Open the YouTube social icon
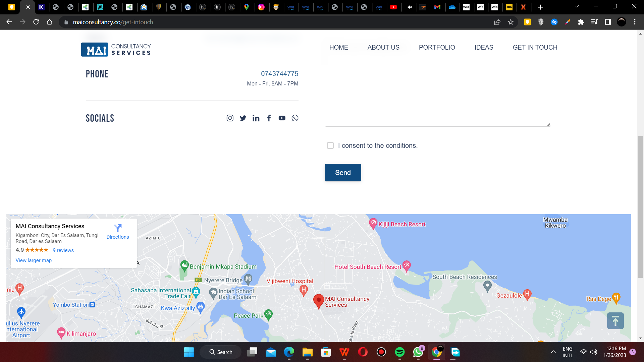The width and height of the screenshot is (644, 362). point(282,118)
